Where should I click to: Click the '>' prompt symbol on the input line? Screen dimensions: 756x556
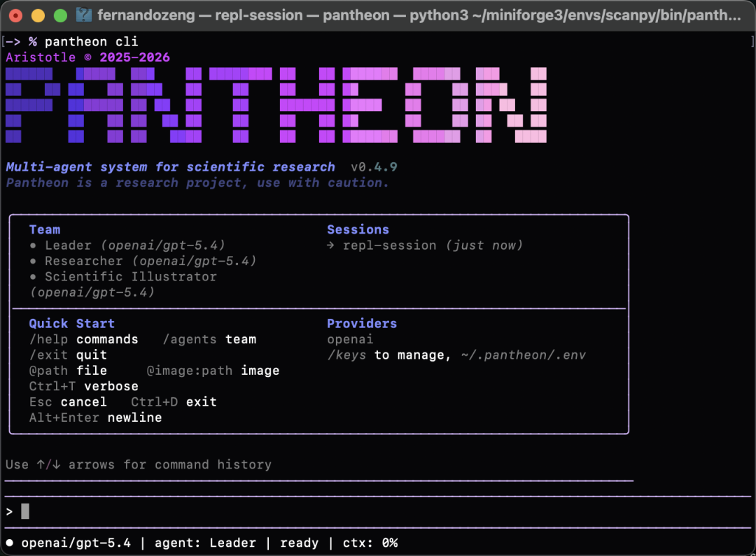pyautogui.click(x=9, y=512)
